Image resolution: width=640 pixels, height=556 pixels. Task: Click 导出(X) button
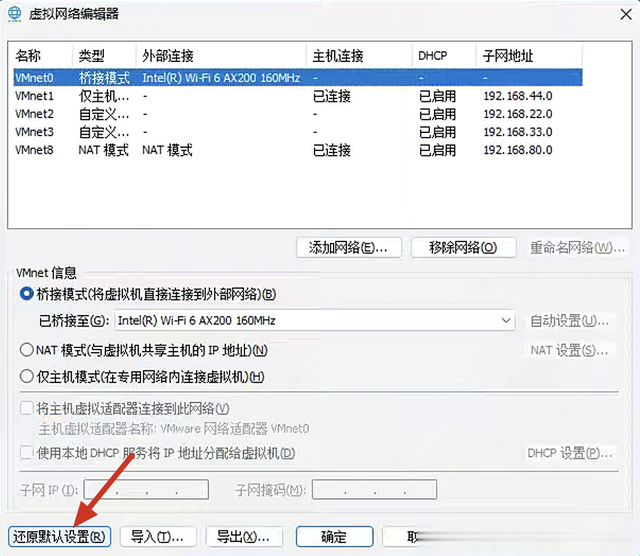[244, 536]
